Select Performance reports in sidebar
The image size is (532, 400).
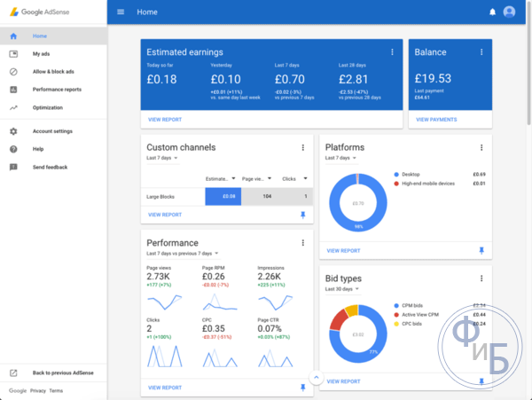[53, 90]
